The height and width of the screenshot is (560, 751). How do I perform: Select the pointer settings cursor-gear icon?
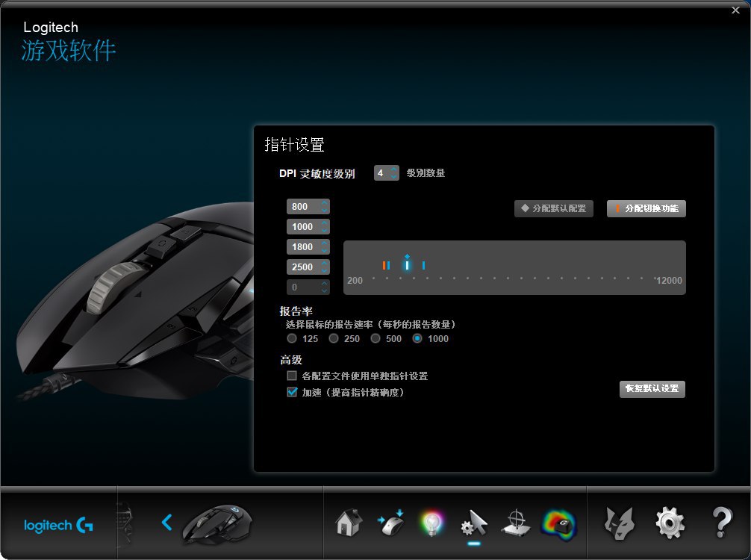coord(474,523)
